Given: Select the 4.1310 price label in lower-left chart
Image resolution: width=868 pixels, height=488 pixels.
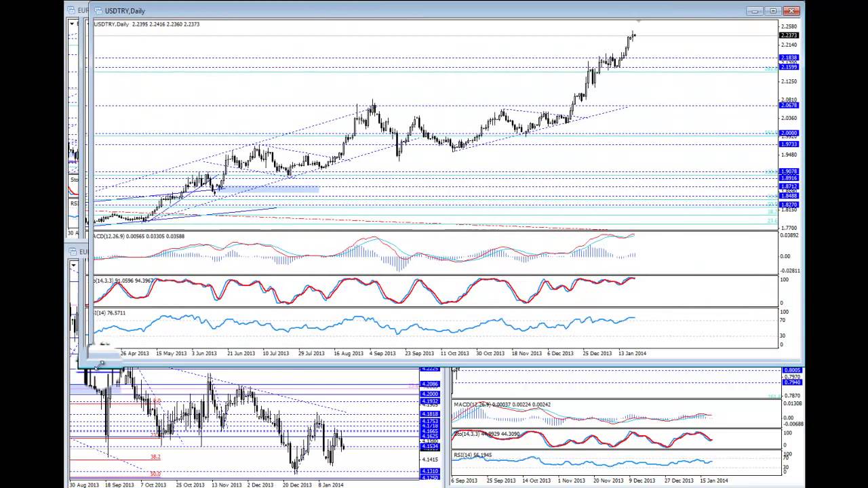Looking at the screenshot, I should point(430,471).
